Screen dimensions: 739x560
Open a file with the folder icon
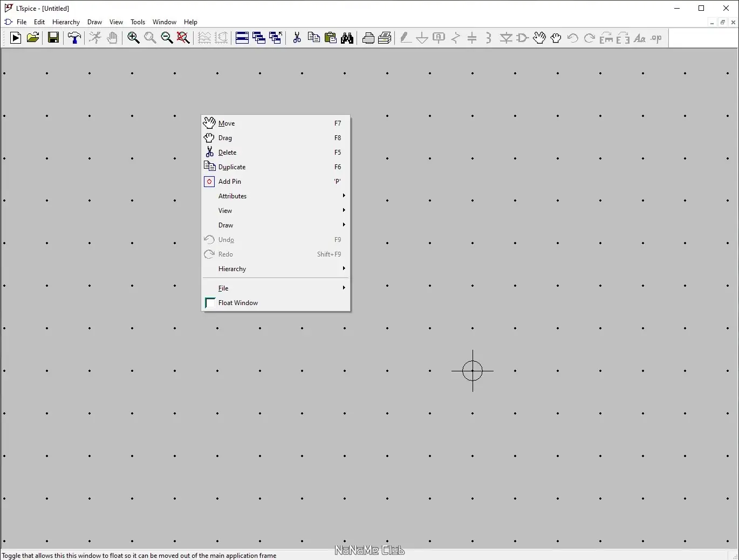(x=33, y=38)
